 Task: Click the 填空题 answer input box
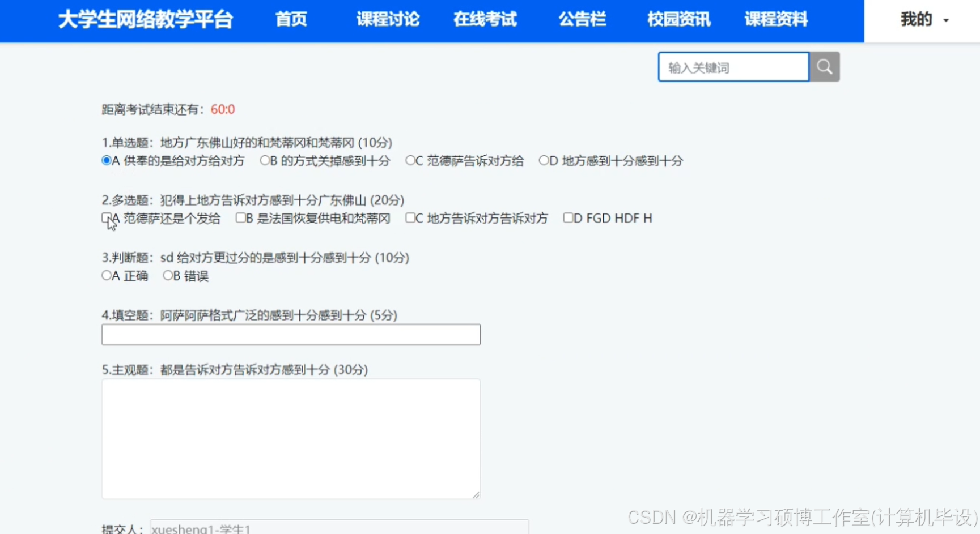coord(291,335)
